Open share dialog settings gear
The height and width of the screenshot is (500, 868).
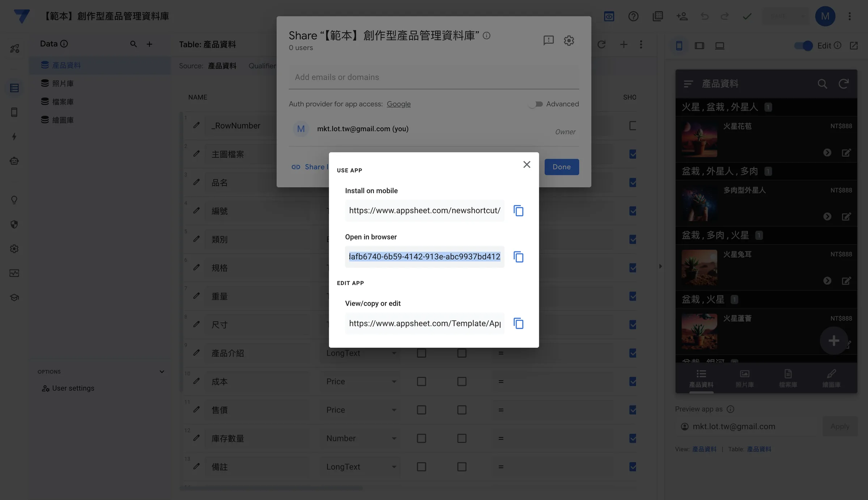pos(569,41)
